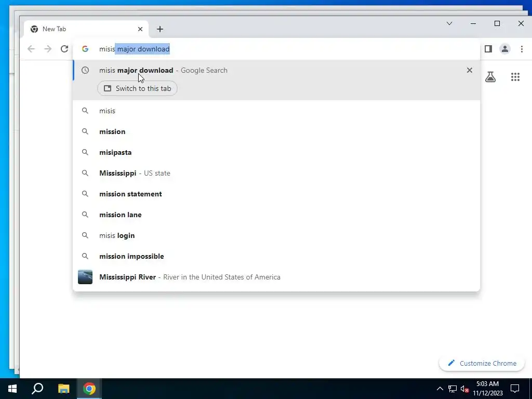Open the tab search chevron
The width and height of the screenshot is (532, 399).
[449, 23]
